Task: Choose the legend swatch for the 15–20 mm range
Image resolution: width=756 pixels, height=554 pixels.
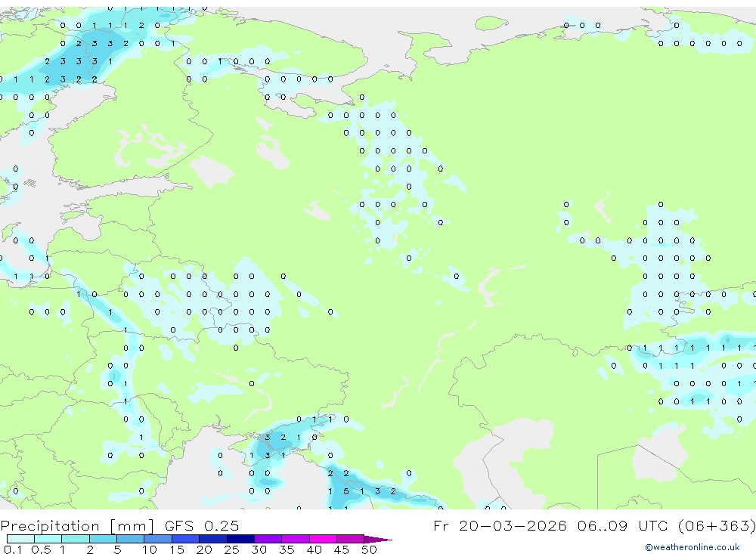Action: point(185,539)
